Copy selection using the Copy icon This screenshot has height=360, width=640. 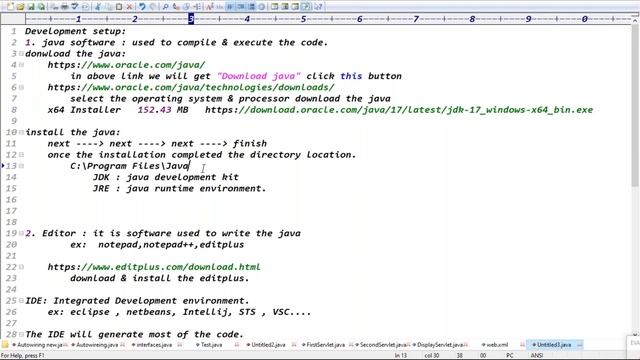click(x=108, y=7)
